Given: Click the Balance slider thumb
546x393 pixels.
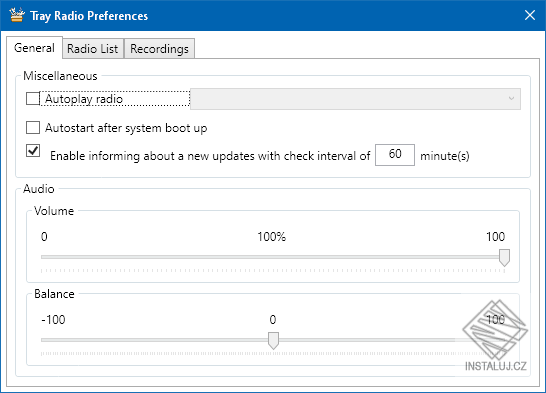Looking at the screenshot, I should [273, 340].
